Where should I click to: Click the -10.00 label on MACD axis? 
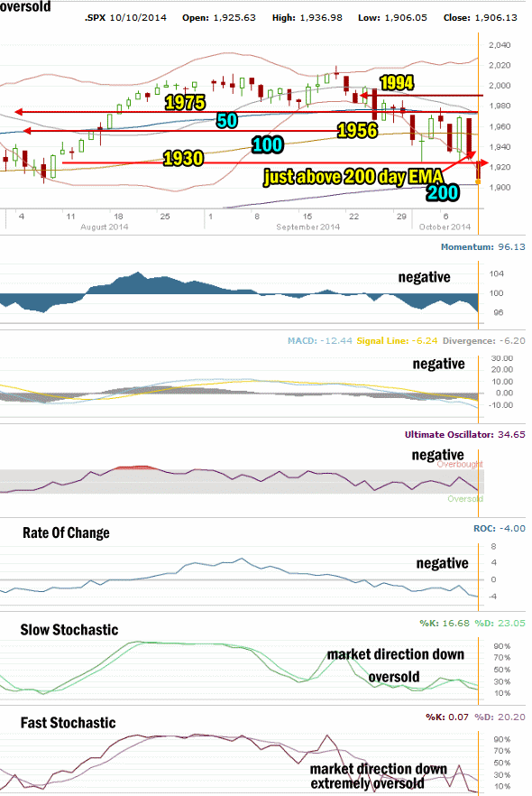point(500,405)
